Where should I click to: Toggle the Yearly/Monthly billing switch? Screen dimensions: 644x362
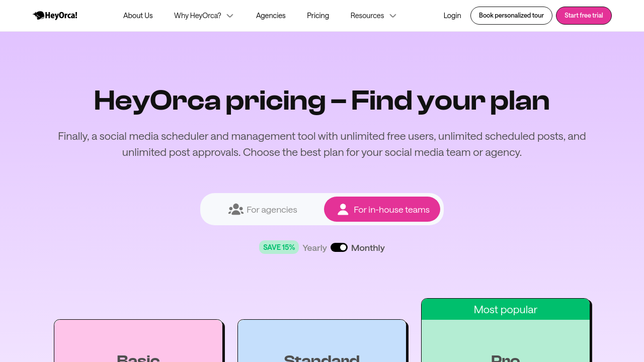point(339,247)
